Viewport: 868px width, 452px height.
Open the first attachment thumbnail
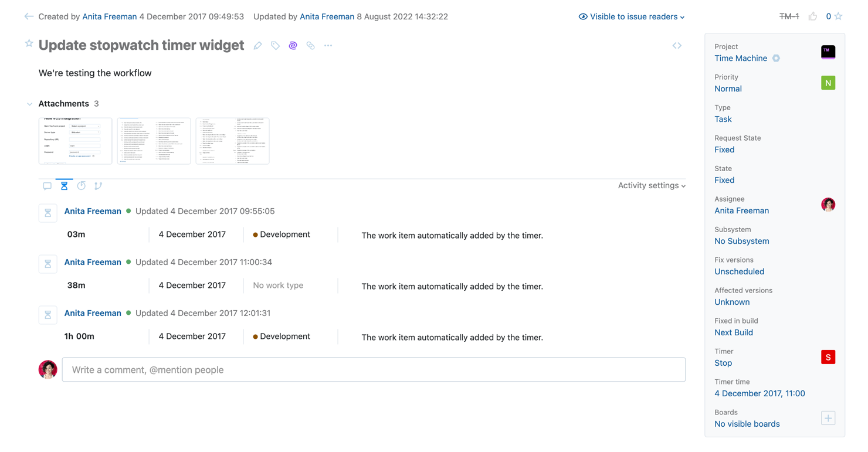pyautogui.click(x=75, y=141)
